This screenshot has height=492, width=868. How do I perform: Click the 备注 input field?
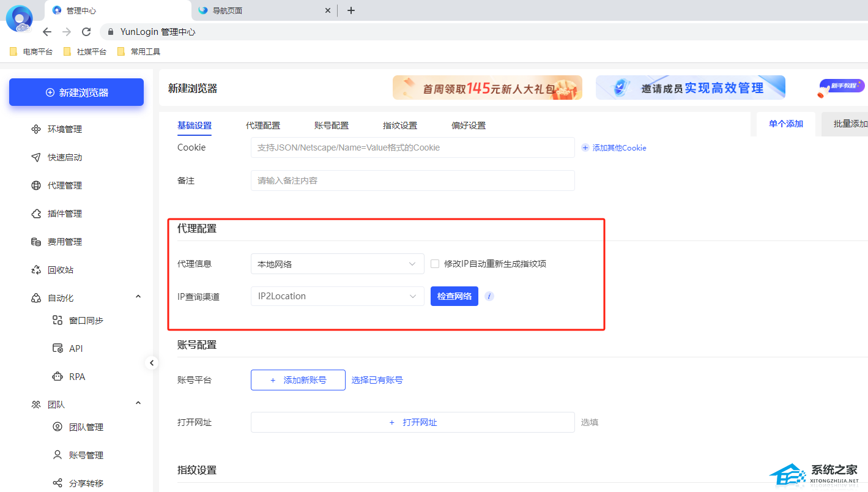(x=412, y=181)
